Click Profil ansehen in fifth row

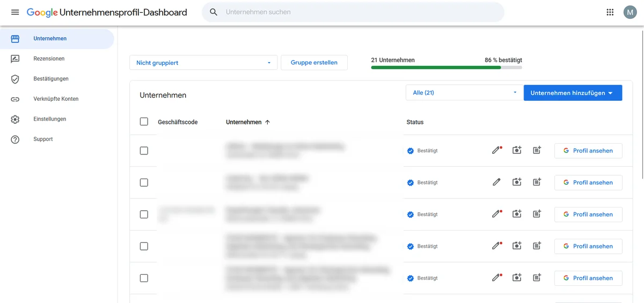[588, 278]
